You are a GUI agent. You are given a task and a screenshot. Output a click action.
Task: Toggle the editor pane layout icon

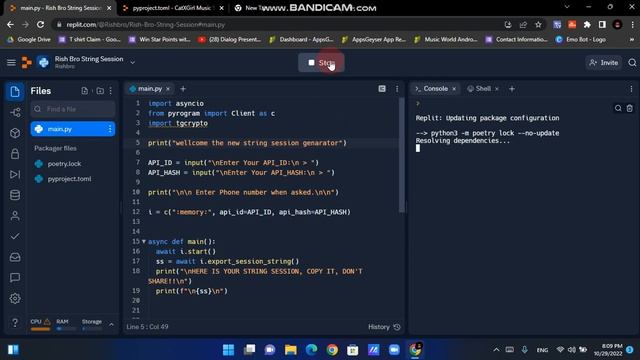pyautogui.click(x=382, y=89)
